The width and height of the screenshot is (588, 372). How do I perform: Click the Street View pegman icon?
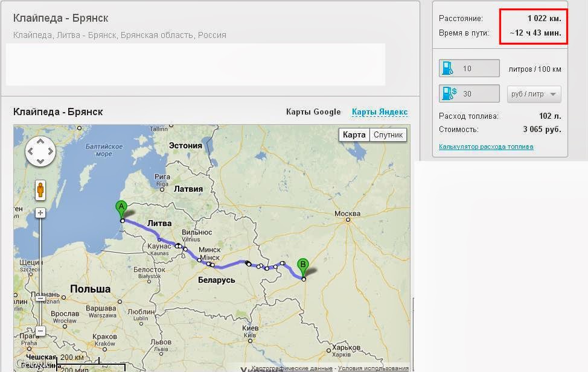click(x=40, y=191)
